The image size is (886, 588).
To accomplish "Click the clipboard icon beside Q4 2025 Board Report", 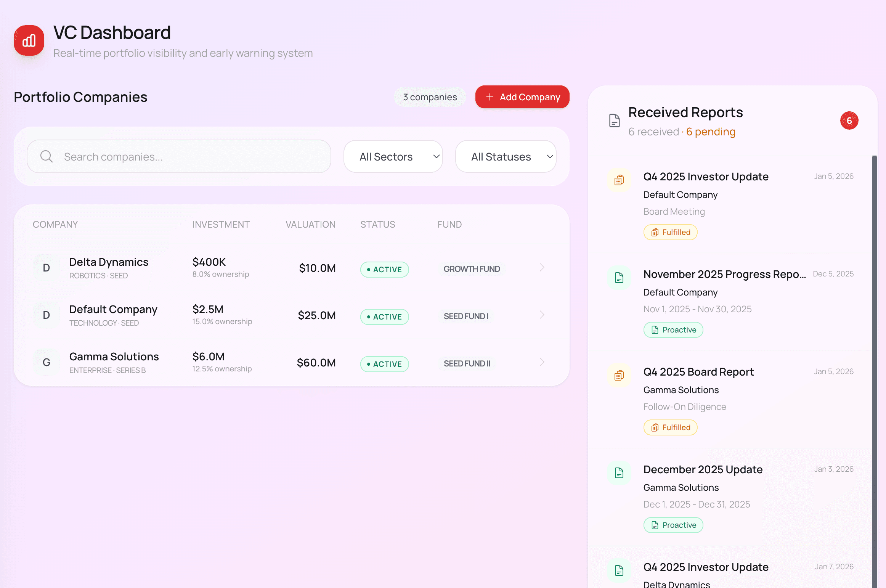I will click(619, 375).
